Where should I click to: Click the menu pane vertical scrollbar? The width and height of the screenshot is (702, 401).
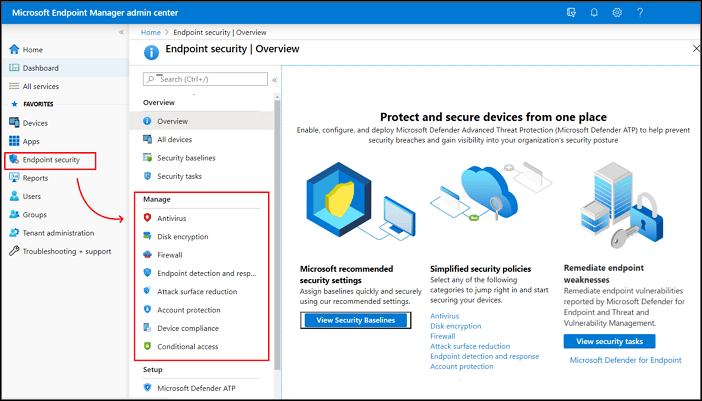(277, 233)
